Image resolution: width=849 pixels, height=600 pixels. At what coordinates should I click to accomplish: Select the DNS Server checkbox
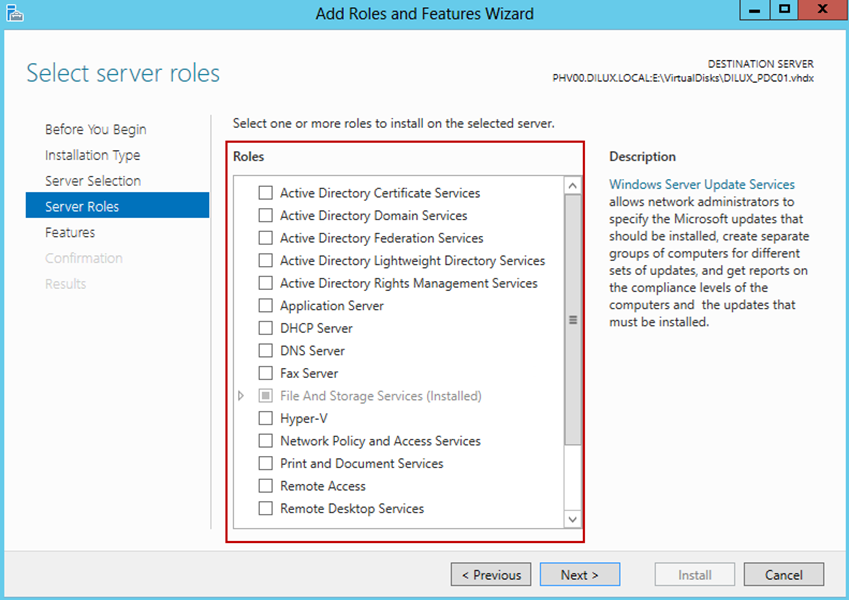[265, 351]
